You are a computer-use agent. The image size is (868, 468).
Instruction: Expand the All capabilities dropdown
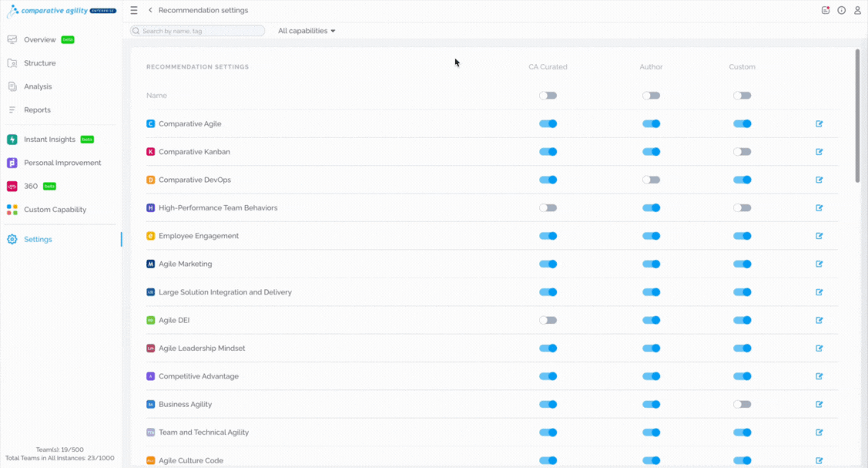point(307,31)
